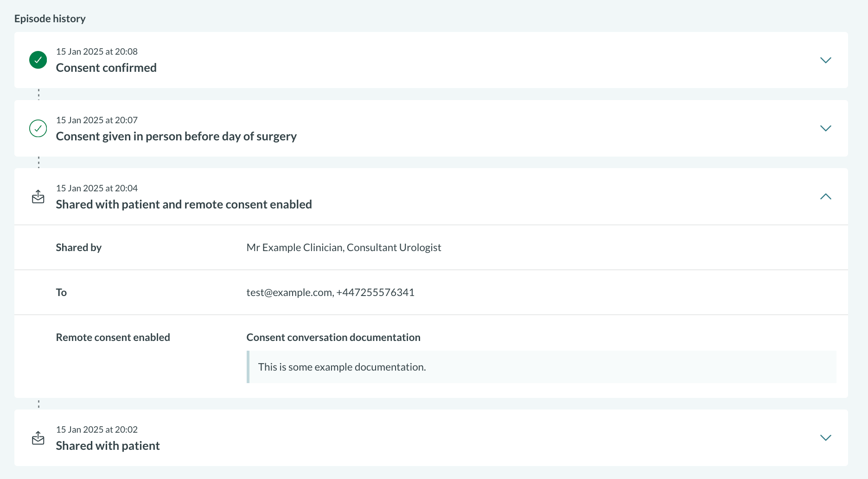Viewport: 868px width, 479px height.
Task: Collapse the remote consent enabled entry chevron
Action: coord(825,196)
